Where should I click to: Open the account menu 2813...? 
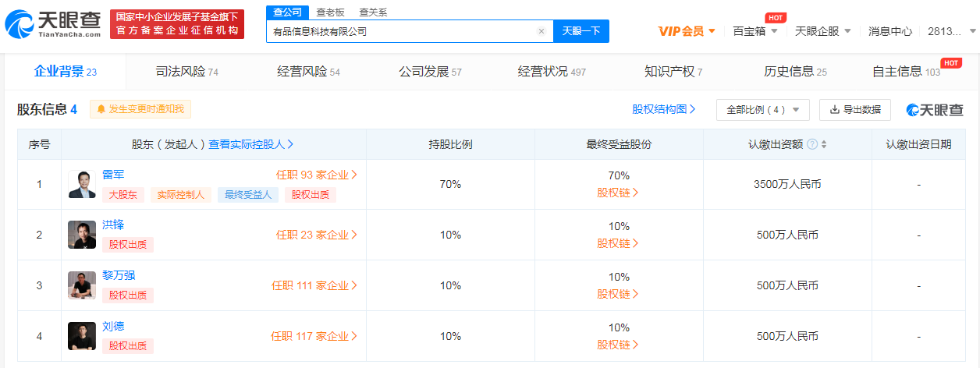(x=950, y=31)
